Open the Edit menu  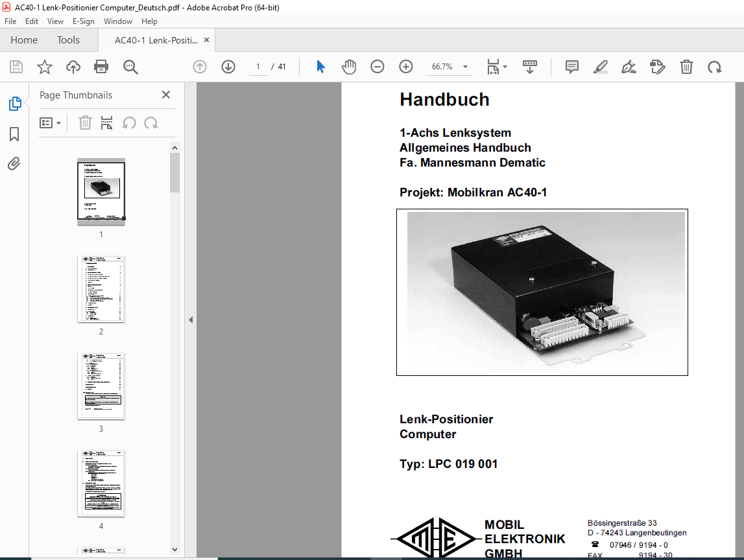point(32,21)
